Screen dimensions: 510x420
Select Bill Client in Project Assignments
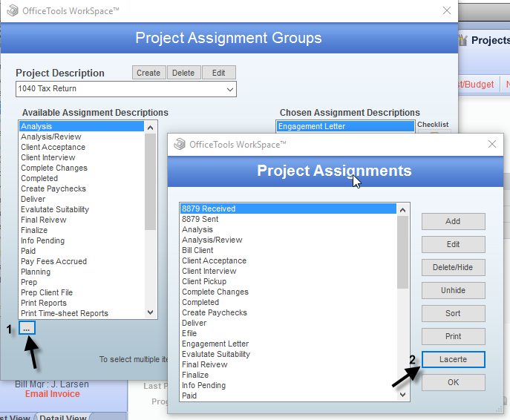click(289, 250)
